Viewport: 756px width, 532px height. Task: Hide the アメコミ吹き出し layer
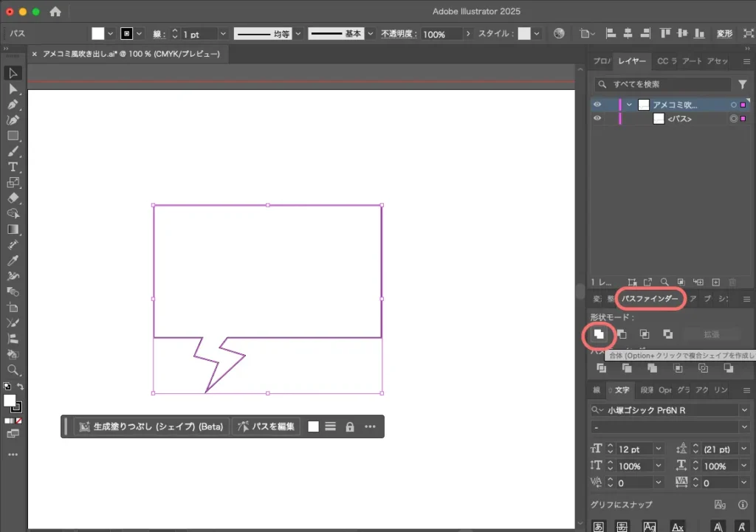click(x=597, y=104)
